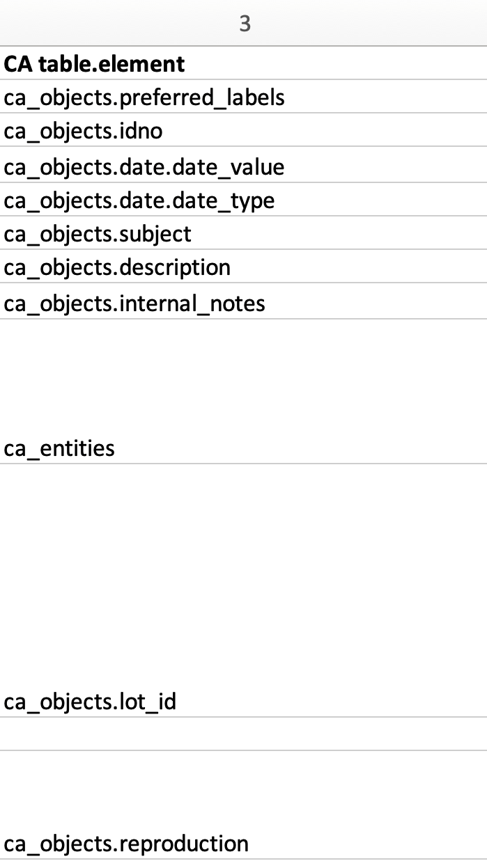
Task: Click the CA table.element header cell
Action: point(95,64)
